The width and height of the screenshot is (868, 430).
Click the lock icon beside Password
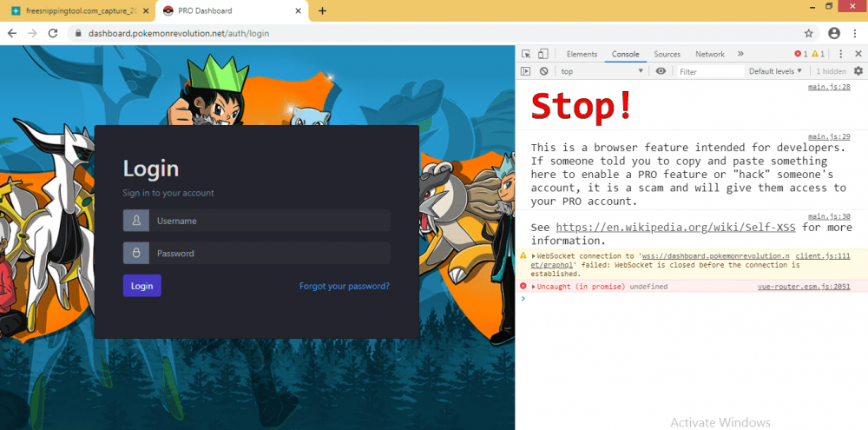pos(136,254)
